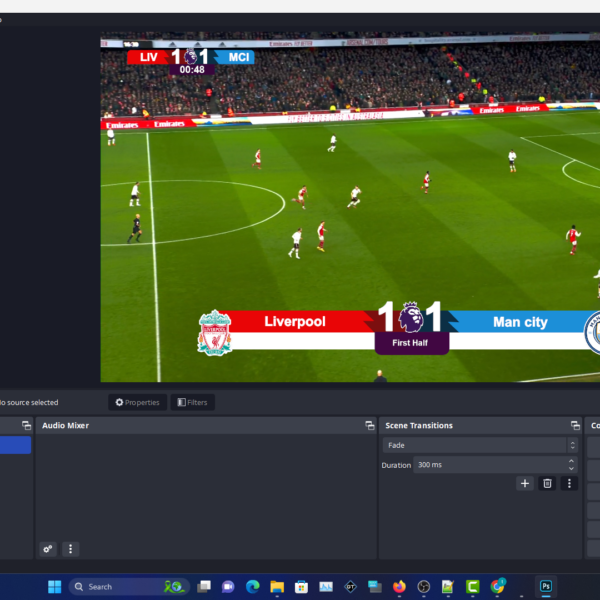600x600 pixels.
Task: Launch Firefox from taskbar
Action: coord(399,587)
